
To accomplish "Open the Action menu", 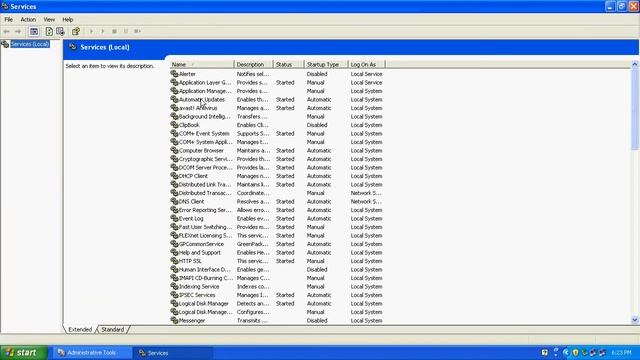I will pos(28,20).
